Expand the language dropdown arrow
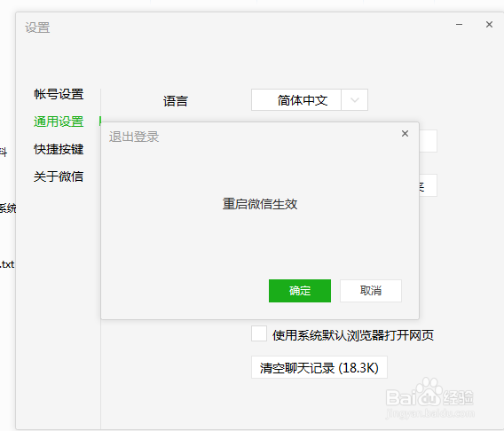504x431 pixels. (x=355, y=100)
